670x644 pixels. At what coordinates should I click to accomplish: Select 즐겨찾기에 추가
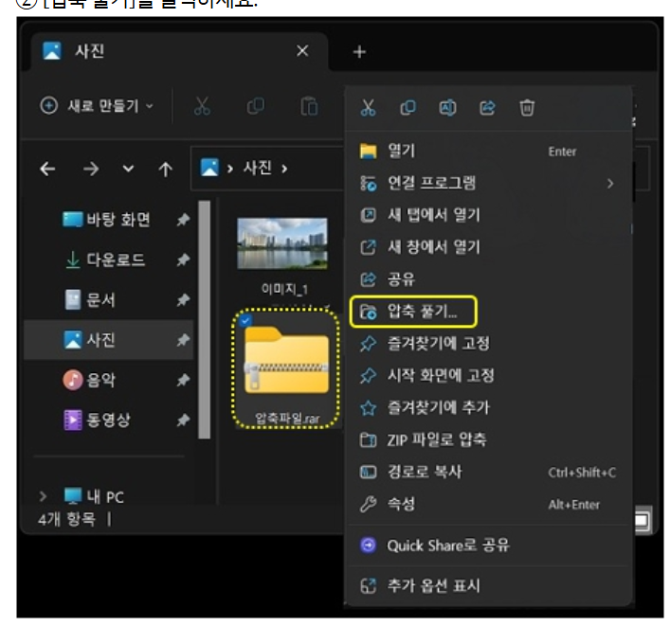(488, 408)
